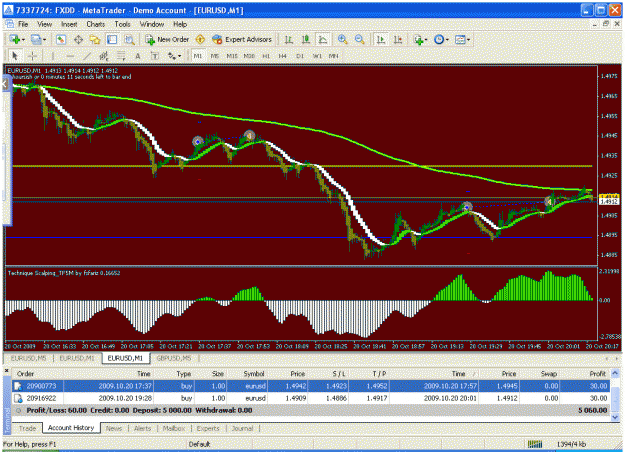The width and height of the screenshot is (625, 452).
Task: Switch to the GBPUSD,M5 chart tab
Action: (x=174, y=358)
